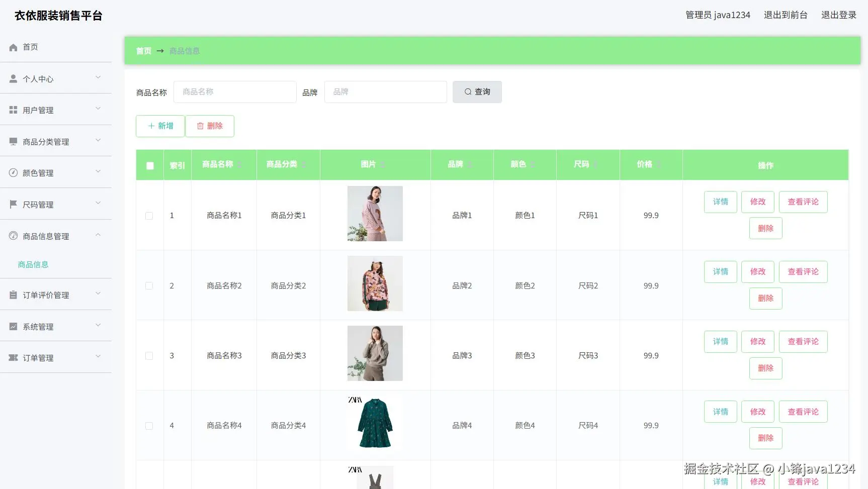Click the monitor icon for 商品分类管理
The height and width of the screenshot is (489, 868).
point(13,142)
